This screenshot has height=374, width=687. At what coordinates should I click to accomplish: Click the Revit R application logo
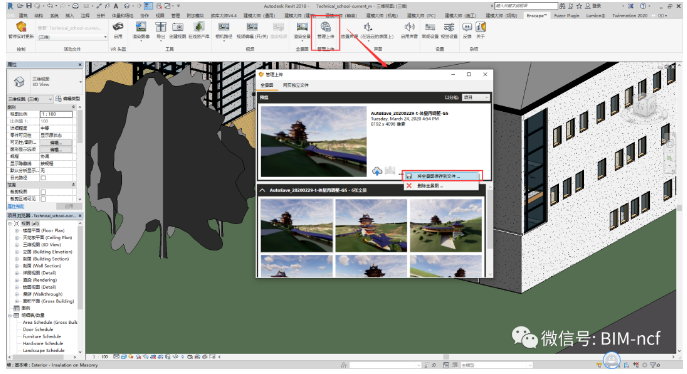pyautogui.click(x=10, y=6)
